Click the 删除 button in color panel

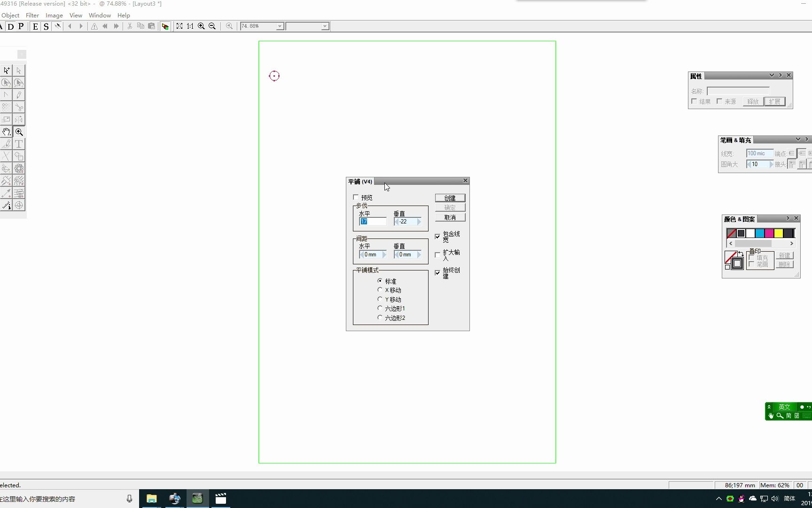[784, 264]
